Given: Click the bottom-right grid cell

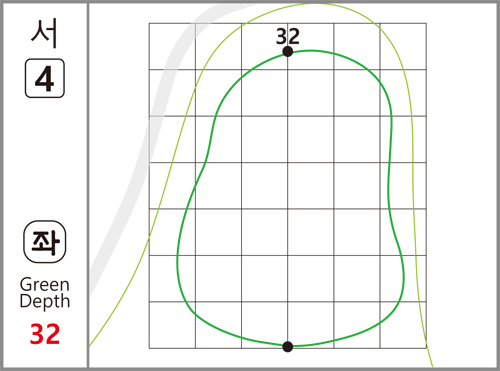Looking at the screenshot, I should (x=403, y=325).
